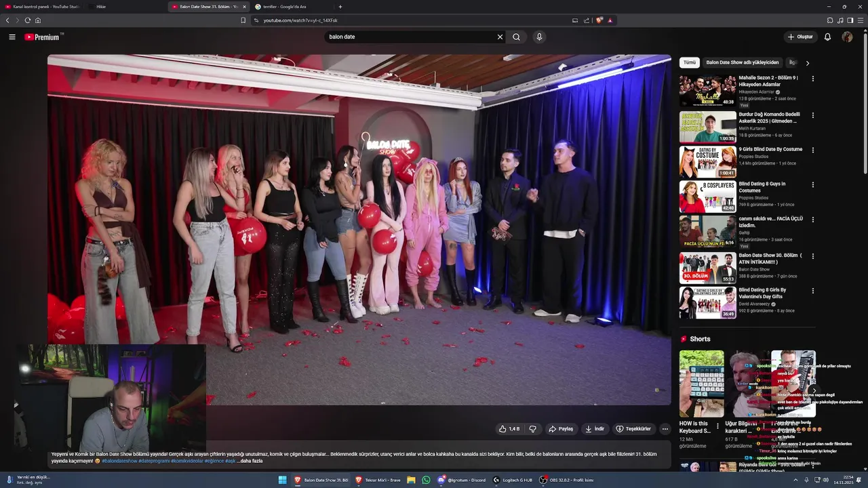This screenshot has height=488, width=868.
Task: Open Mahalle Sezon 2 Bölüm 9 thumbnail
Action: [x=707, y=91]
